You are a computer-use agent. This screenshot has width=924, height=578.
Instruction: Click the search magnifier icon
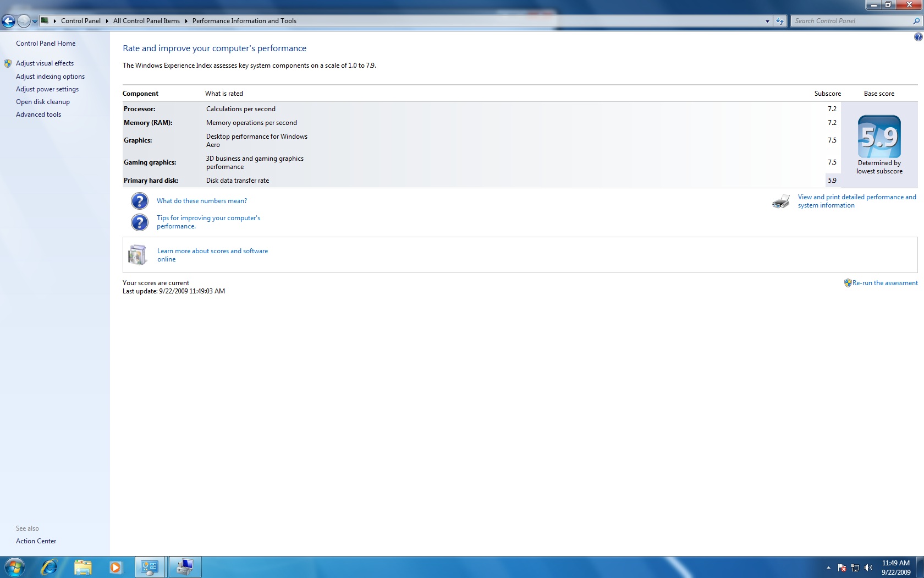click(x=916, y=21)
